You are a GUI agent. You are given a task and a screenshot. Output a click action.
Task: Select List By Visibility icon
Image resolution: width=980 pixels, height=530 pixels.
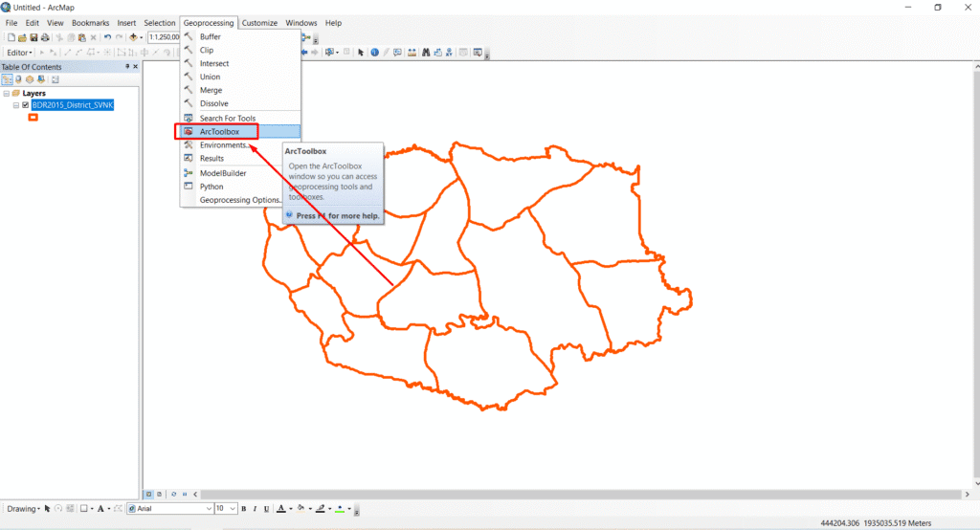[30, 79]
